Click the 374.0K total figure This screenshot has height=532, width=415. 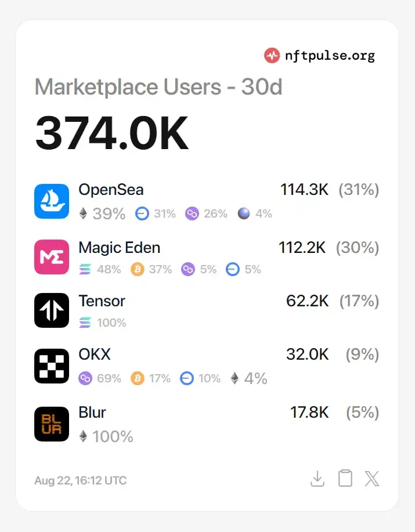(112, 132)
